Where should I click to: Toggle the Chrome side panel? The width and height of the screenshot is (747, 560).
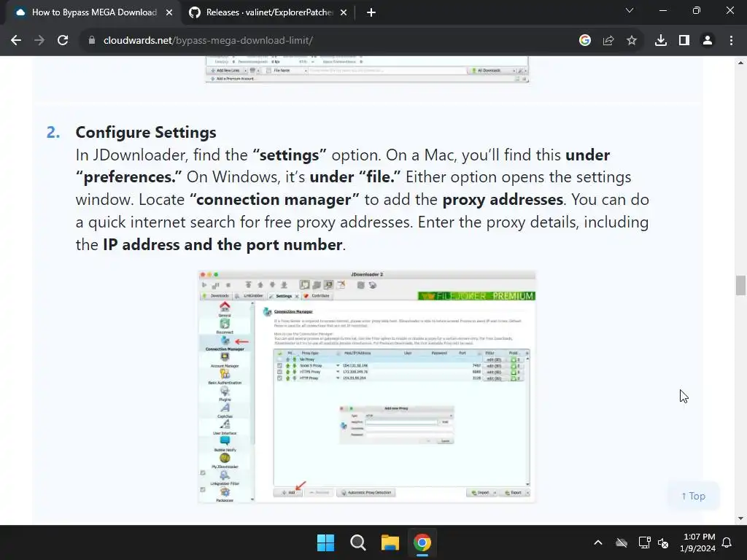[684, 41]
